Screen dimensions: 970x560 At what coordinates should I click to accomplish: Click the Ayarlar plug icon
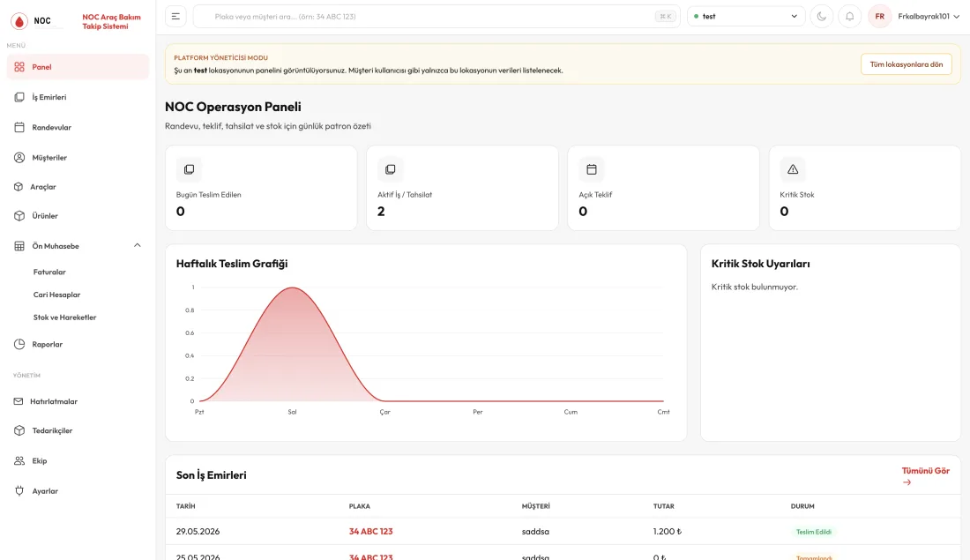pyautogui.click(x=19, y=491)
